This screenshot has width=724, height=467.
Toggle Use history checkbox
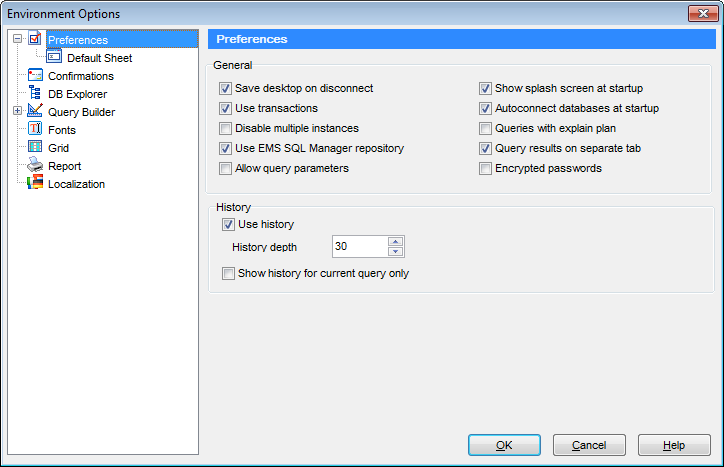(x=229, y=224)
